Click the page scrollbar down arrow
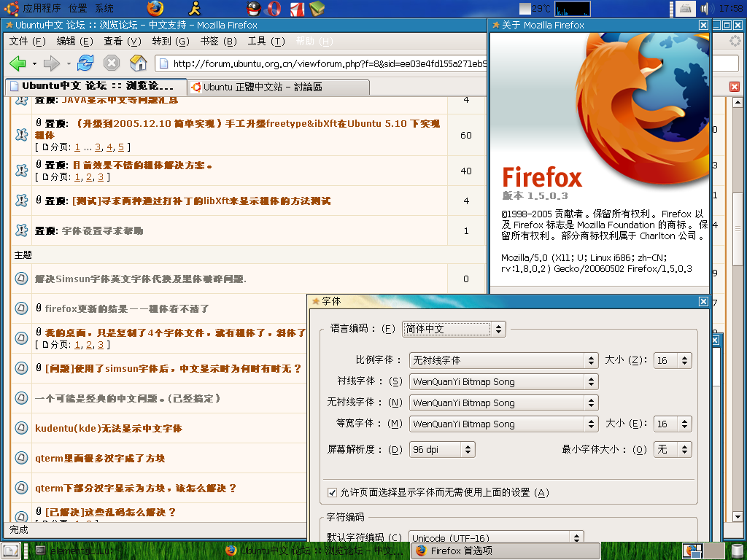The image size is (747, 560). 738,516
